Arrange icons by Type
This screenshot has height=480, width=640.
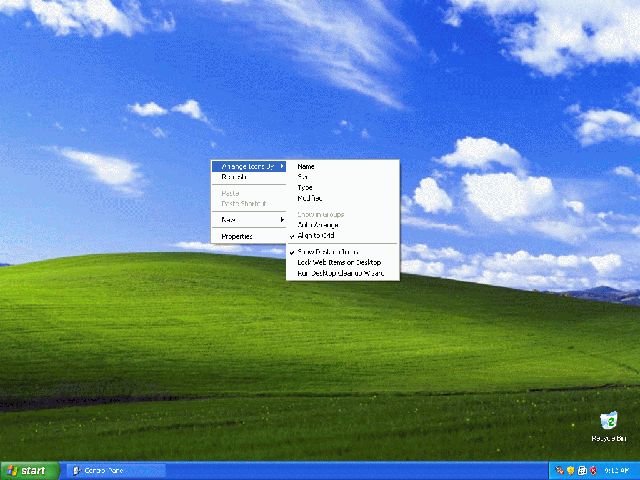(342, 187)
